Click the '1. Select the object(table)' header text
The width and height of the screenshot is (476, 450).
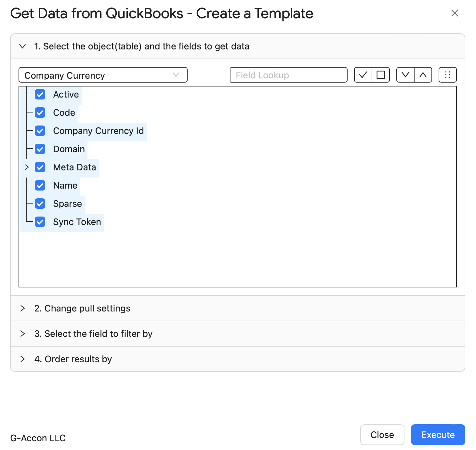[x=142, y=46]
